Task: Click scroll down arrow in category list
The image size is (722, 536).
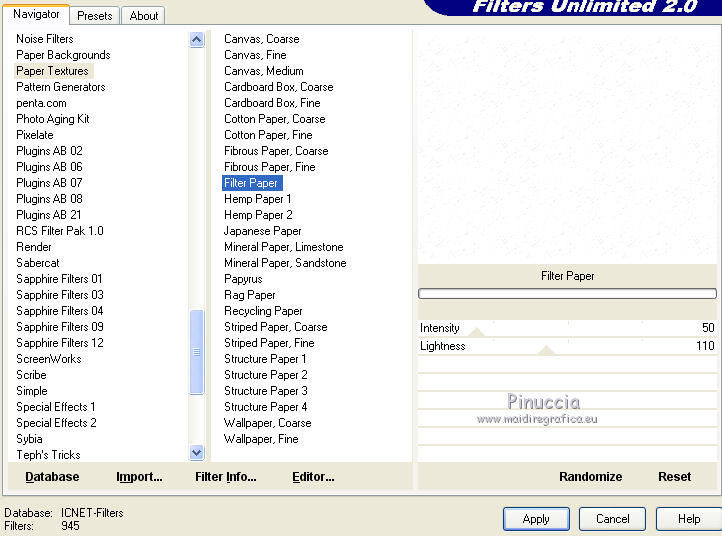Action: coord(197,453)
